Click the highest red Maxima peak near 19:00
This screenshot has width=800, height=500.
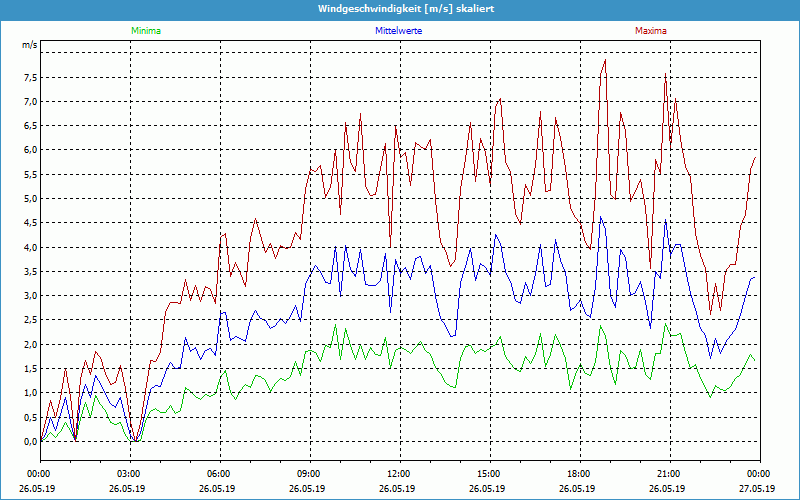point(605,61)
